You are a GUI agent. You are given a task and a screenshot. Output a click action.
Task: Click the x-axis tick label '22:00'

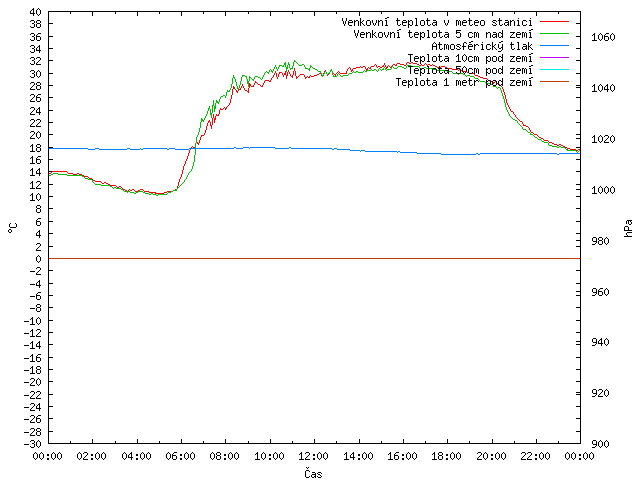(x=536, y=456)
